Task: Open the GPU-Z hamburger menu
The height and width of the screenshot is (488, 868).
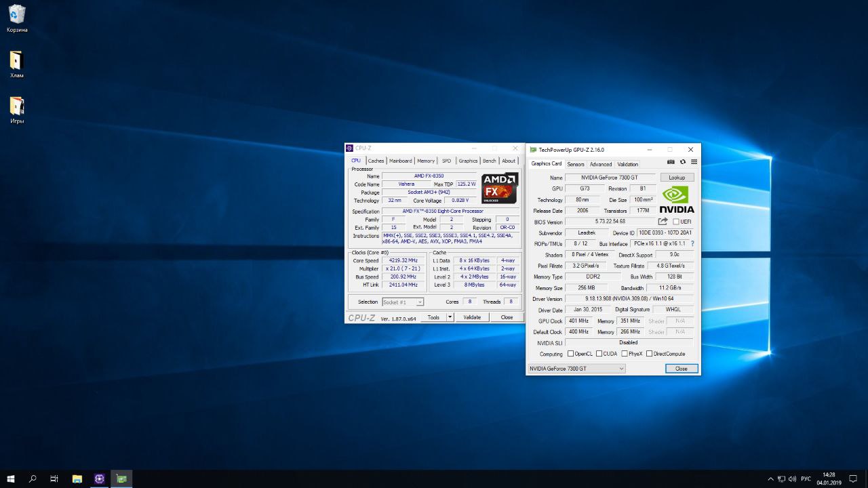Action: 694,162
